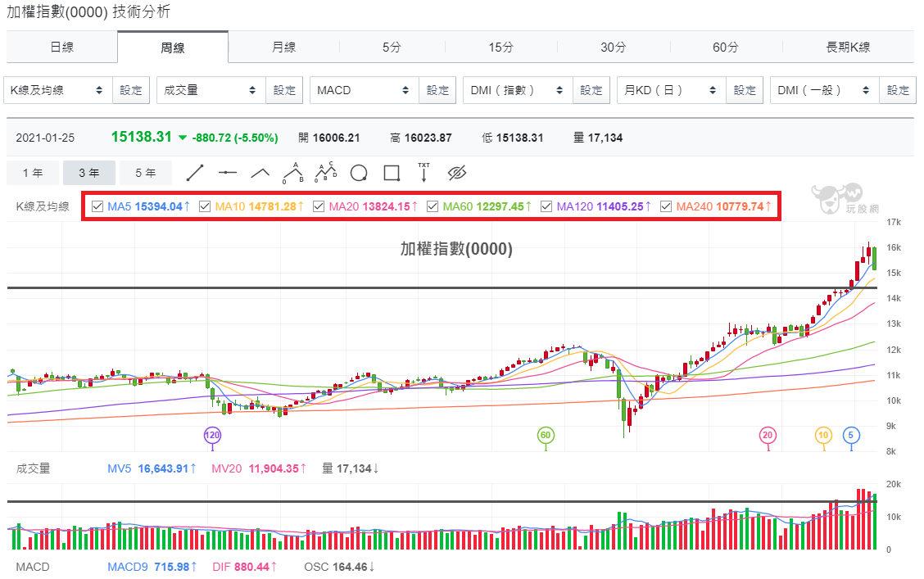Click 設定 next to DMI（一般）dropdown

pyautogui.click(x=898, y=90)
